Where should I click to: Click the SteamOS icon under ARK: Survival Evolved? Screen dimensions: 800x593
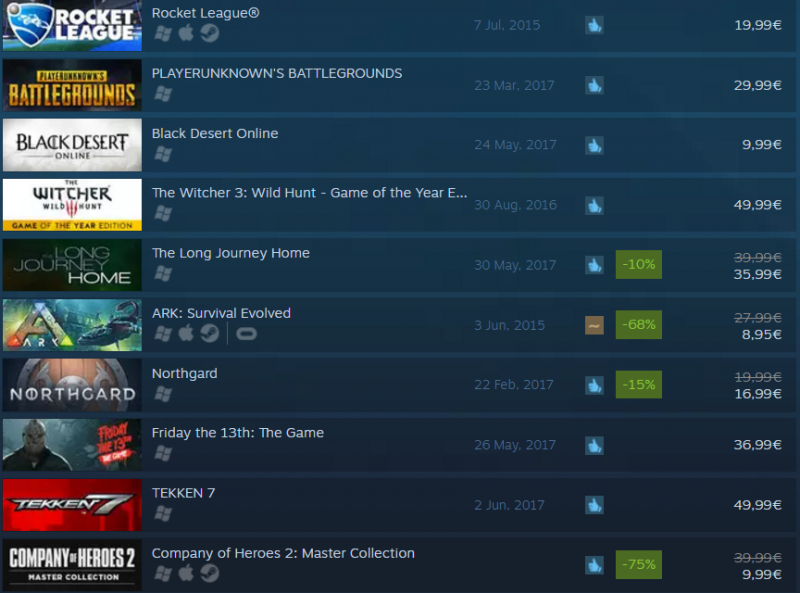pos(209,334)
